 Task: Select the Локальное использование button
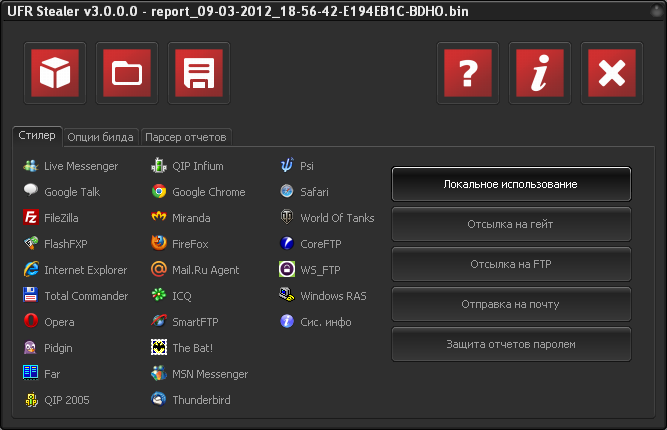511,184
